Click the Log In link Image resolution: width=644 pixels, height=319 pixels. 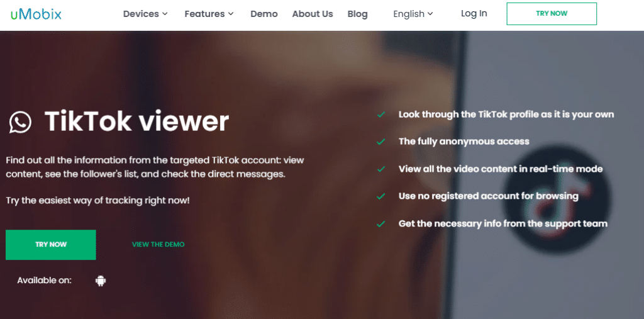tap(474, 13)
